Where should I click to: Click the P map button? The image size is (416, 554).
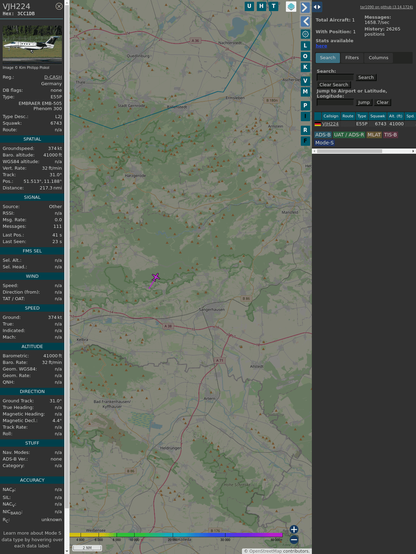click(x=305, y=105)
